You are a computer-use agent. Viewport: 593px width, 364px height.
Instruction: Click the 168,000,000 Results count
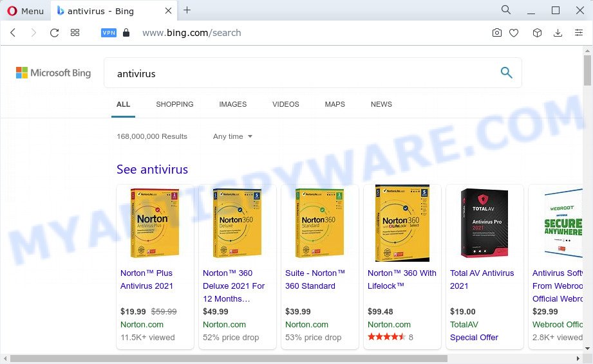click(152, 136)
